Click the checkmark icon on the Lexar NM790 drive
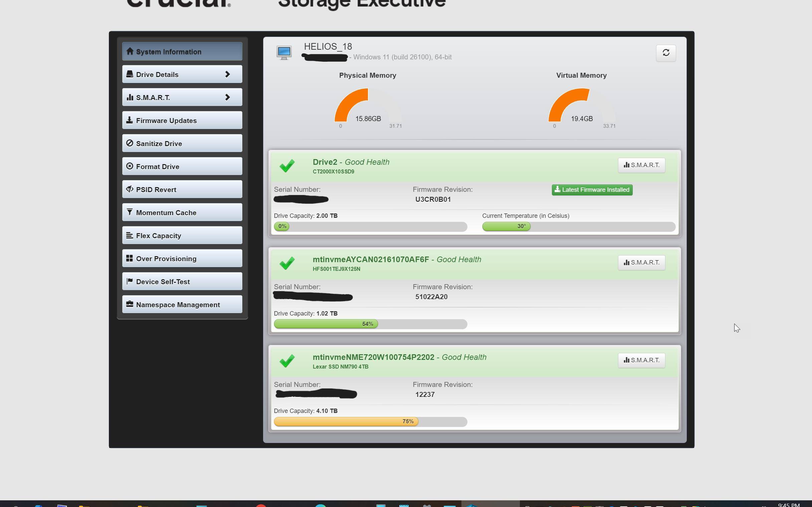 point(287,361)
